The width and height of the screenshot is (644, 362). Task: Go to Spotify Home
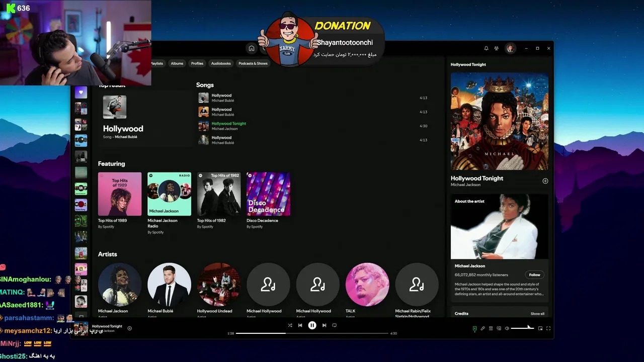251,48
